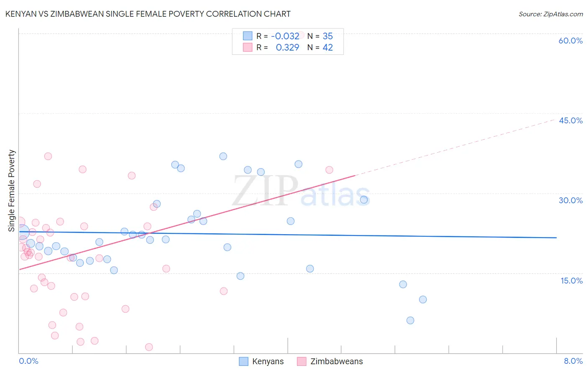Click the pink swatch in the R/N stats box

tap(248, 47)
